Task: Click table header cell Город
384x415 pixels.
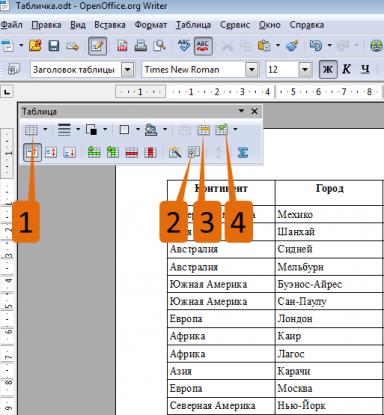Action: 329,192
